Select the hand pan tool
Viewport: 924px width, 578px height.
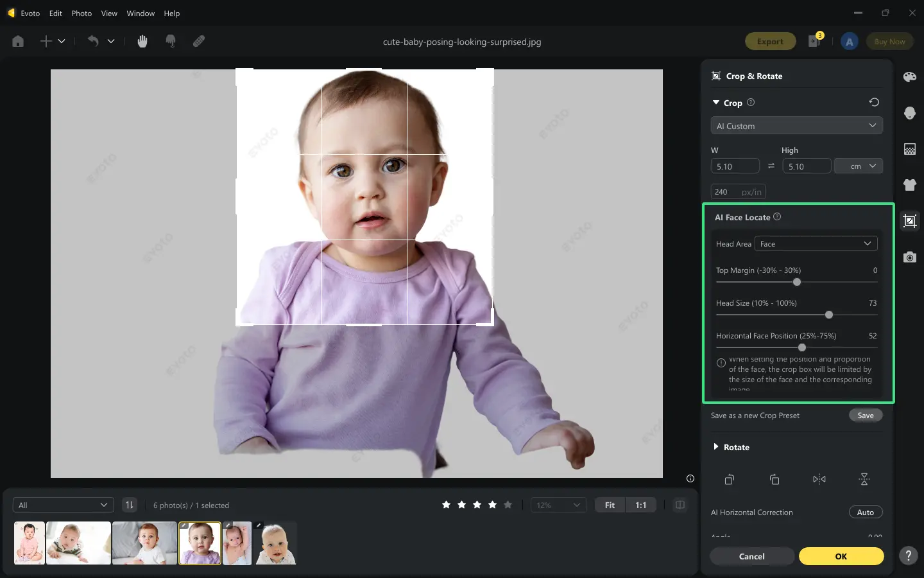pyautogui.click(x=142, y=41)
